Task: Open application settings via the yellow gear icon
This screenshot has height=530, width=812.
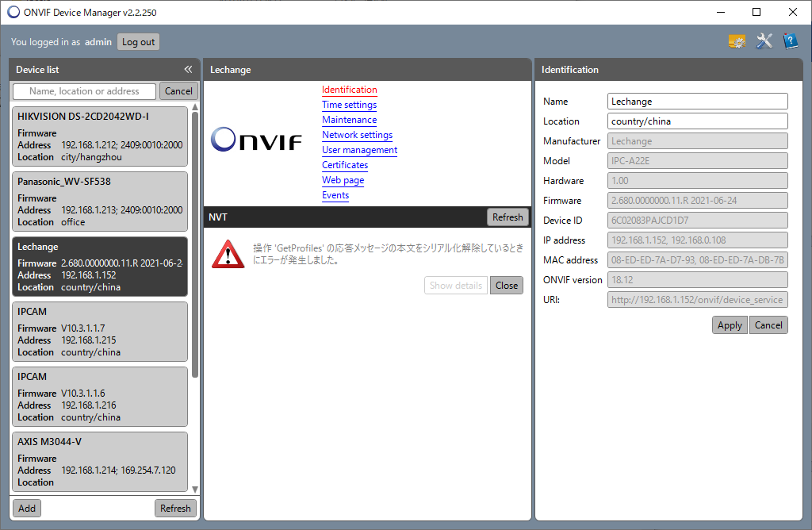Action: 737,41
